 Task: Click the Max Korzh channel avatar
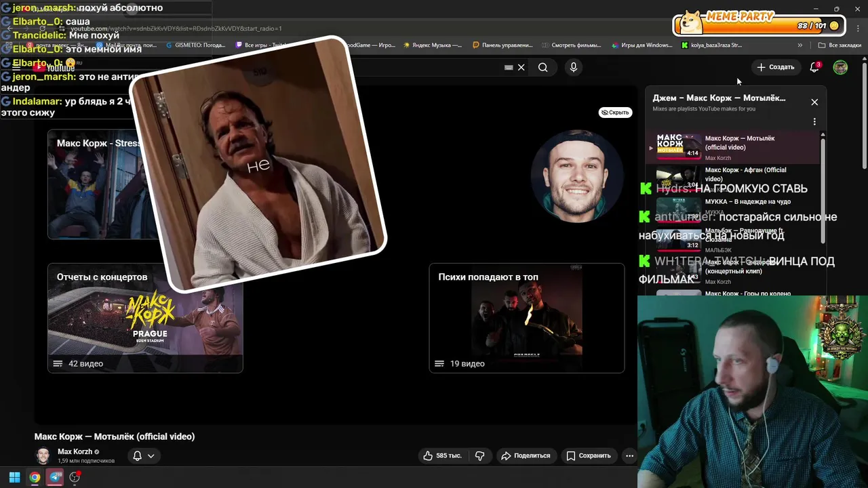point(43,455)
